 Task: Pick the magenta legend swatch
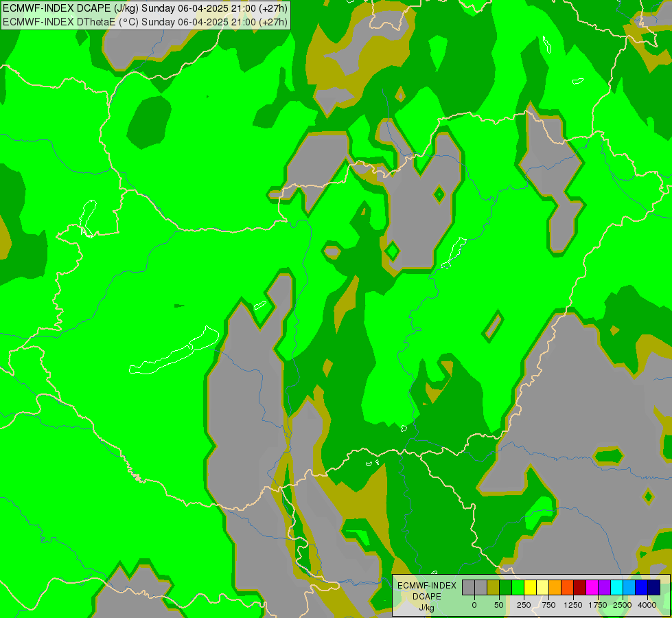click(592, 588)
